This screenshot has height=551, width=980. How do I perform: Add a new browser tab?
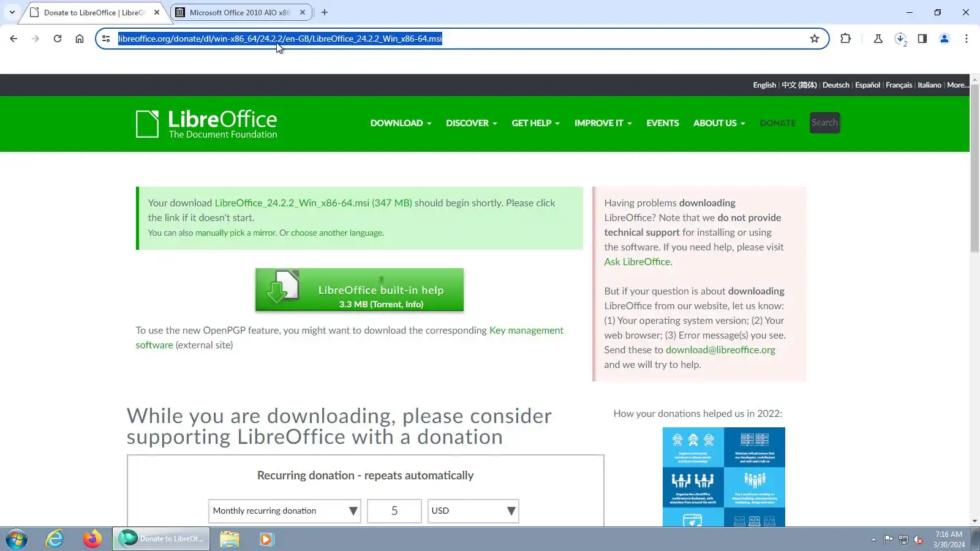click(325, 12)
